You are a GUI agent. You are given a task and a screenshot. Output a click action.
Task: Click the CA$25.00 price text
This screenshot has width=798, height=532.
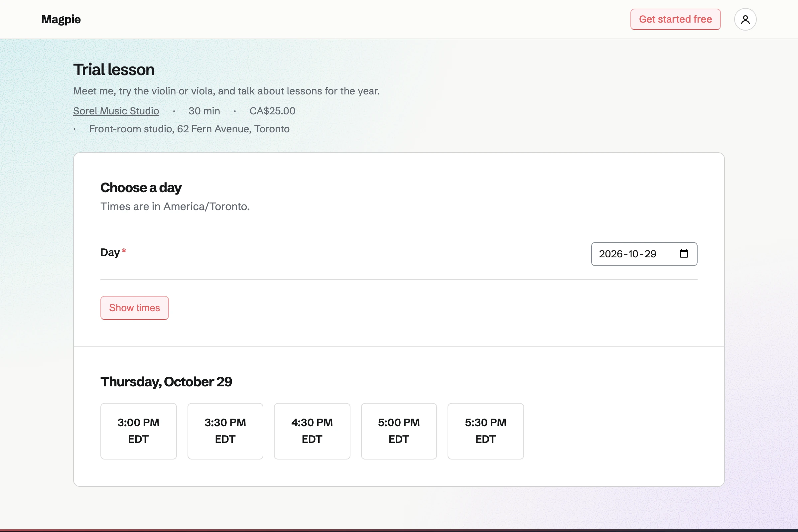[x=272, y=111]
